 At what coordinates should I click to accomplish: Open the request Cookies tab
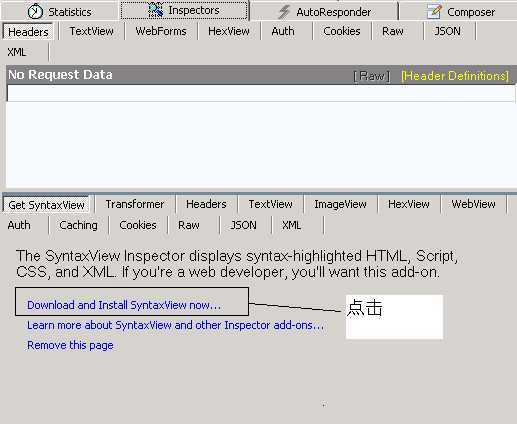342,31
